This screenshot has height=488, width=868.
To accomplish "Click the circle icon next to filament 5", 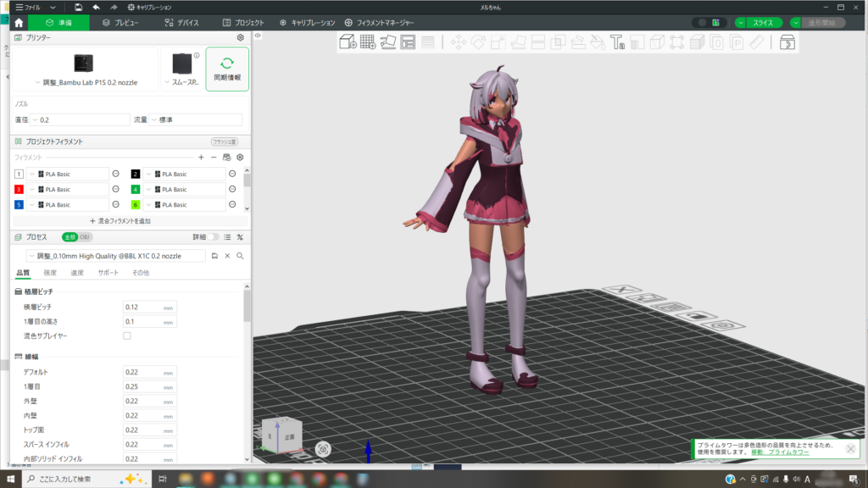I will [115, 205].
